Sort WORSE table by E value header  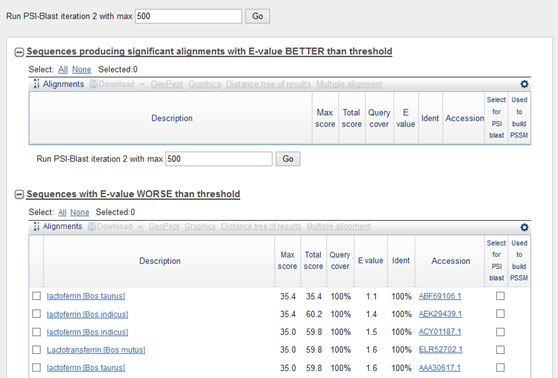point(370,261)
